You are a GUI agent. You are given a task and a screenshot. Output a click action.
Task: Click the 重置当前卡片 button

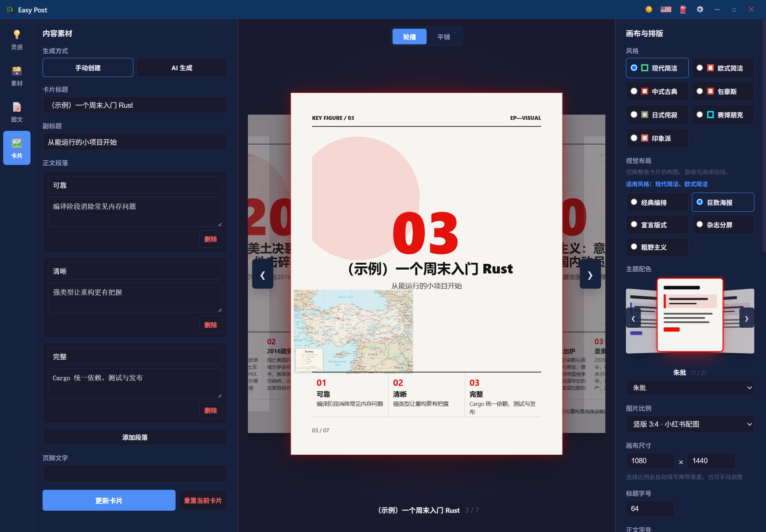(203, 500)
